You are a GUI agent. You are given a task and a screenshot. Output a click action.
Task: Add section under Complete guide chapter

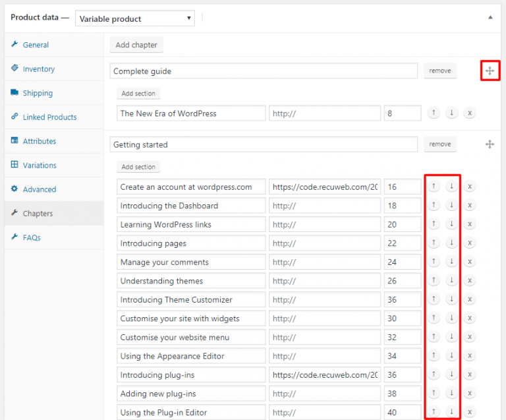coord(138,94)
